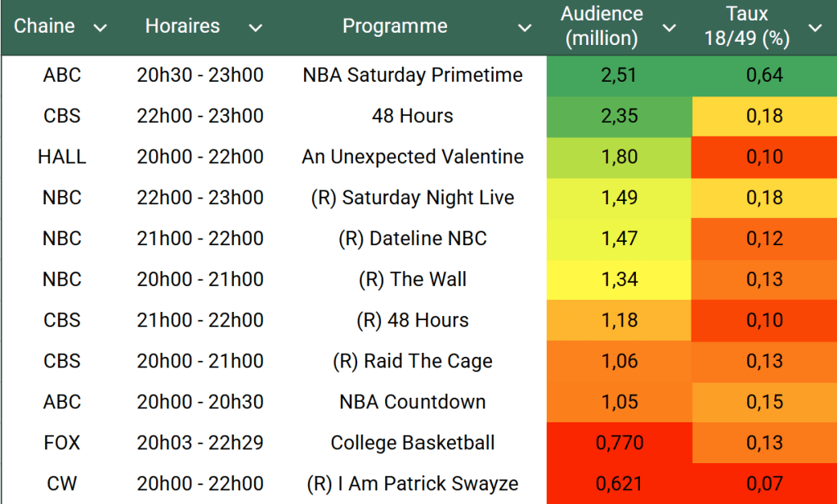This screenshot has height=504, width=837.
Task: Expand the Horaires column sort dropdown
Action: click(255, 29)
